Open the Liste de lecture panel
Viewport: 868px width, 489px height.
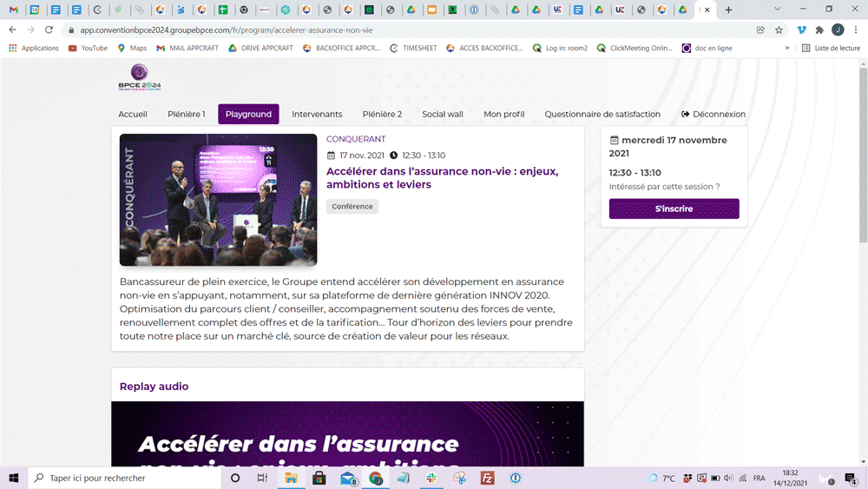coord(831,49)
